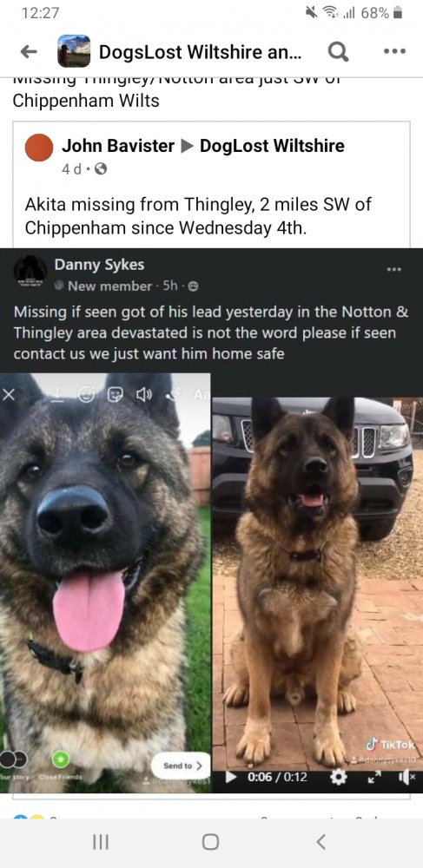
Task: Tap Android recent apps button
Action: click(x=101, y=842)
